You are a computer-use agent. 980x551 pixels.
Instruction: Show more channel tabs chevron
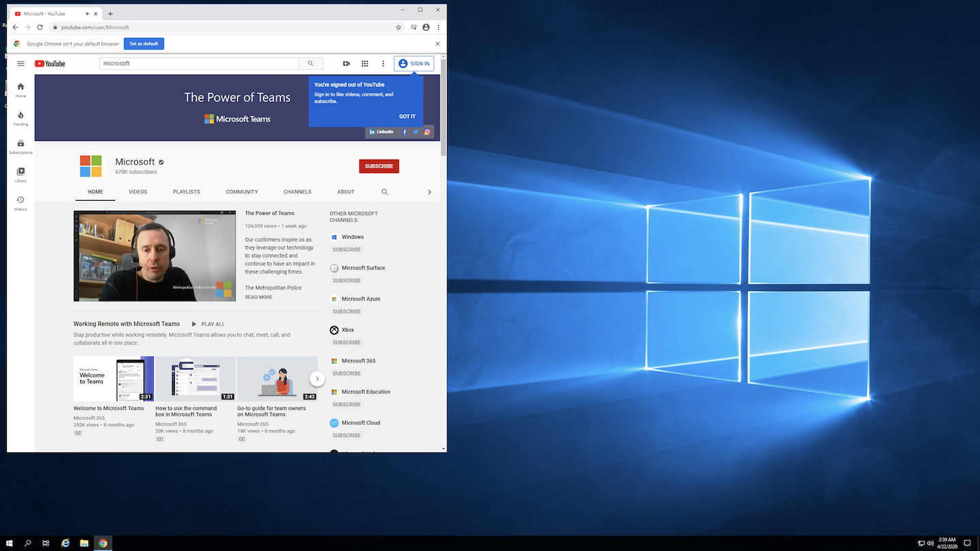pyautogui.click(x=429, y=192)
